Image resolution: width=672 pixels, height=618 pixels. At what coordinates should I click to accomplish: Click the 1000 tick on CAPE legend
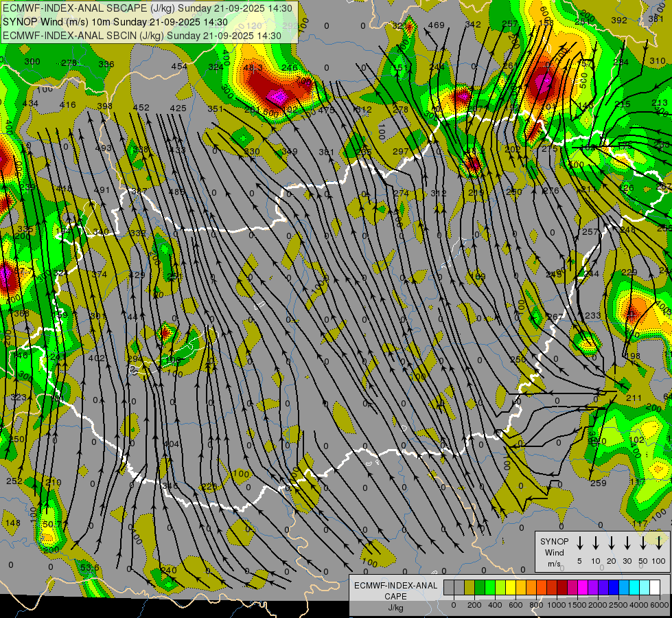tap(556, 605)
